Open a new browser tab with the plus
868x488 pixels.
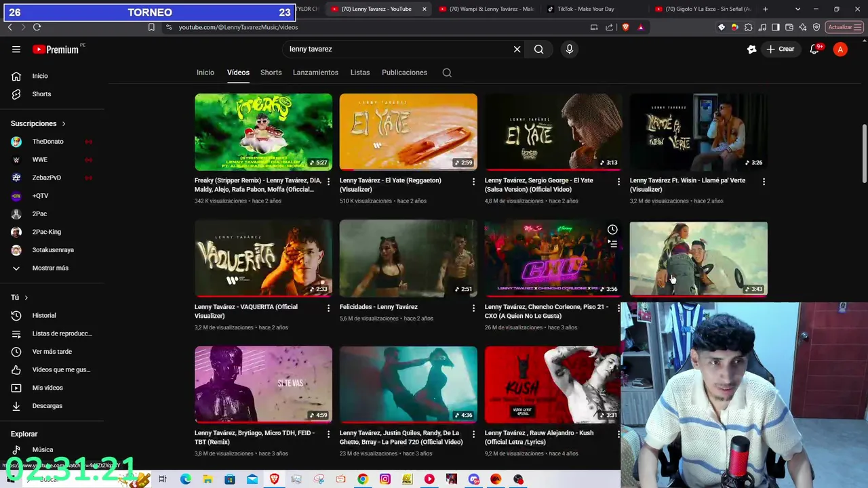point(766,9)
